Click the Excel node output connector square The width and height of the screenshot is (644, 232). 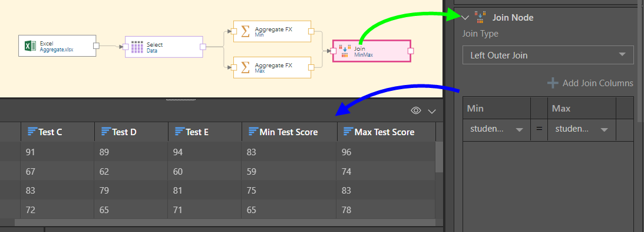point(96,45)
